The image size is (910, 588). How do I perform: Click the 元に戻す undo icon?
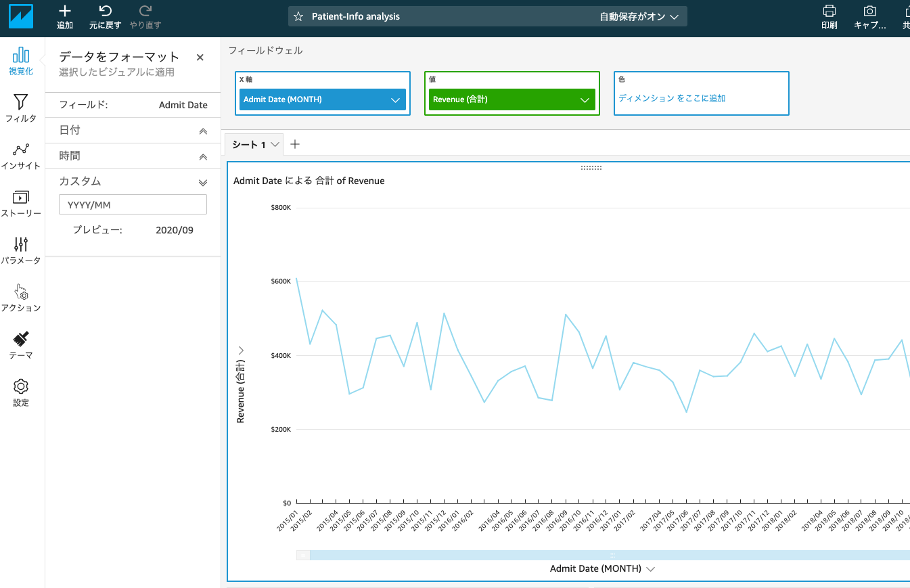[x=105, y=11]
